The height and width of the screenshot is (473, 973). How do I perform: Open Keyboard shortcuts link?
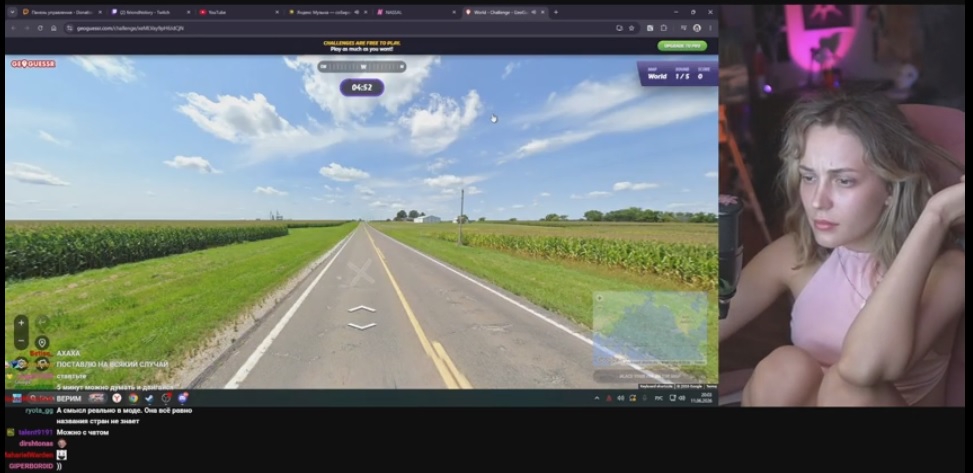(x=657, y=387)
